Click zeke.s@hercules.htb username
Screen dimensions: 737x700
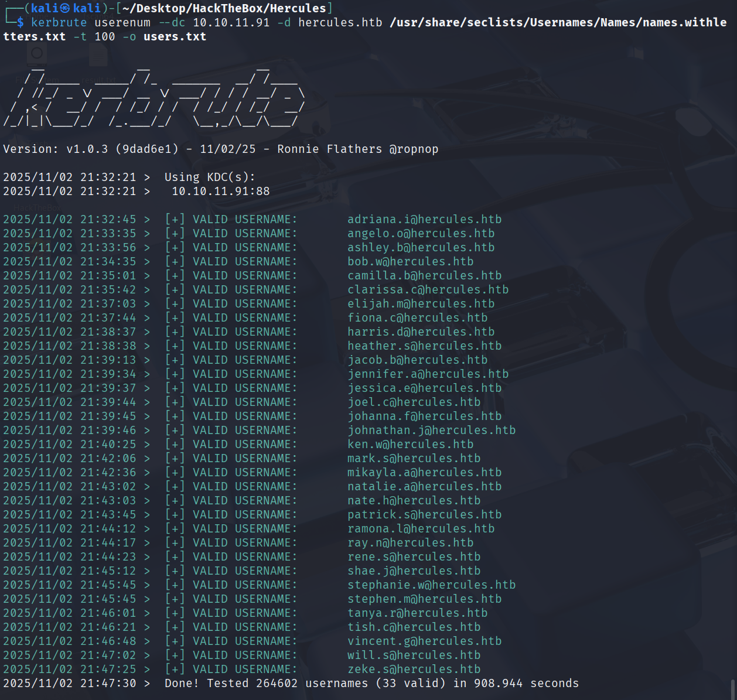coord(414,670)
